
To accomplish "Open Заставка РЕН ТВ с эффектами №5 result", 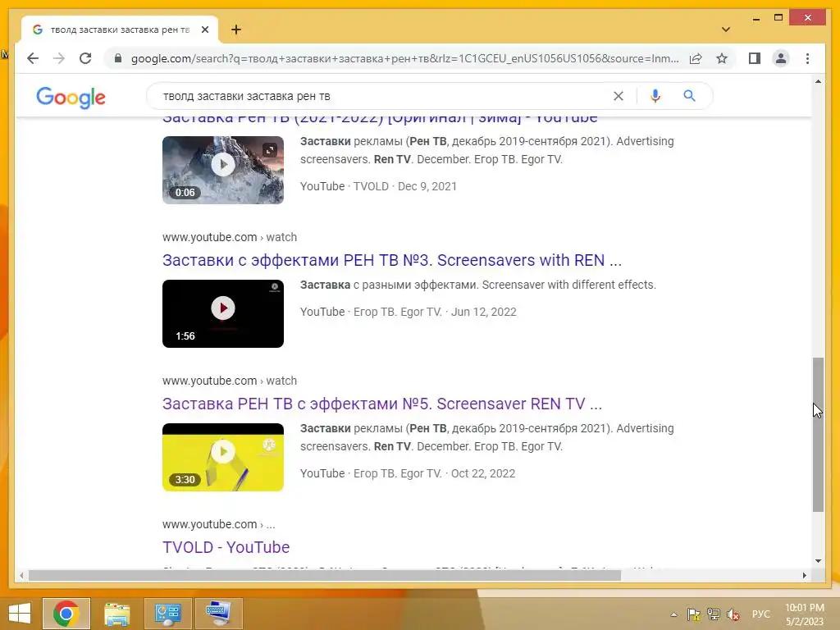I will point(382,404).
